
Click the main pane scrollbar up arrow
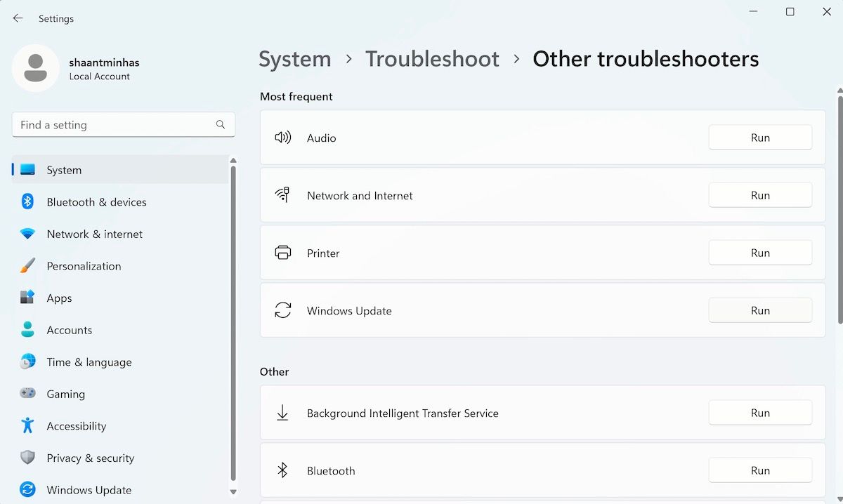pos(839,91)
